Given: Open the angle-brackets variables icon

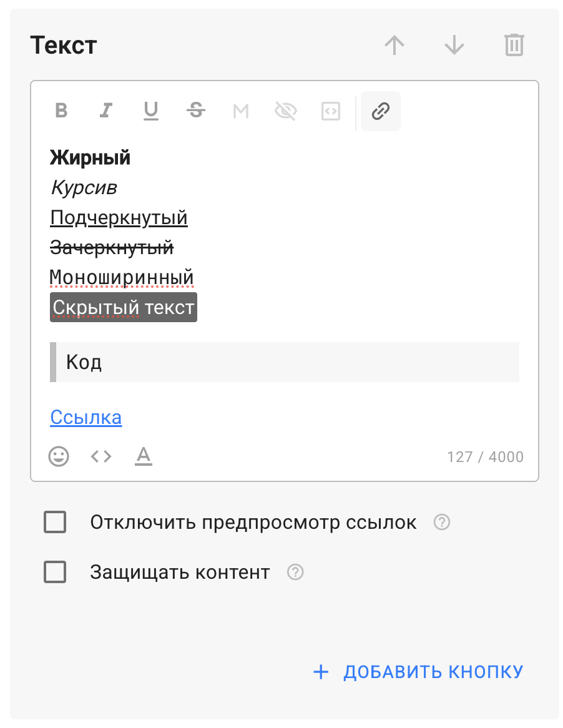Looking at the screenshot, I should click(x=101, y=456).
